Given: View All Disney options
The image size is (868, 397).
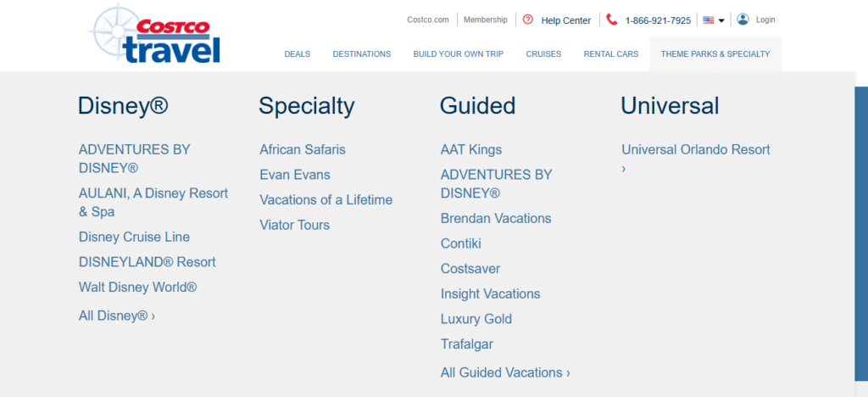Looking at the screenshot, I should pyautogui.click(x=117, y=316).
